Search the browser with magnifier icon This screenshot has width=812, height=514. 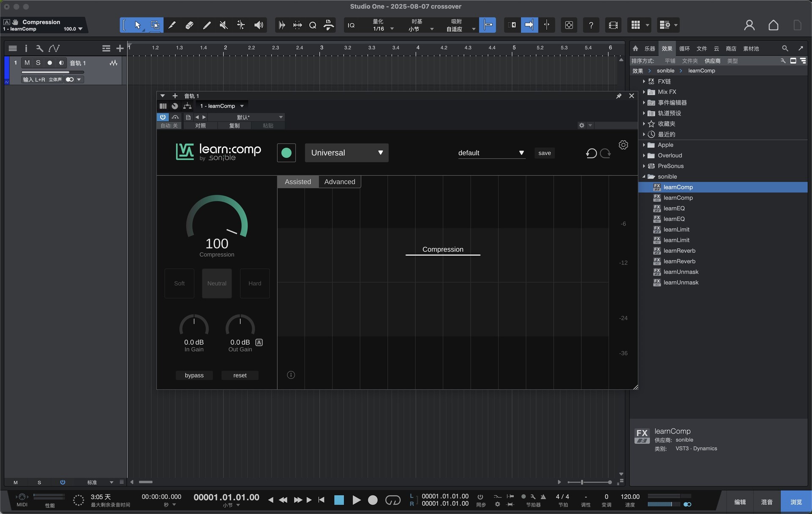785,48
